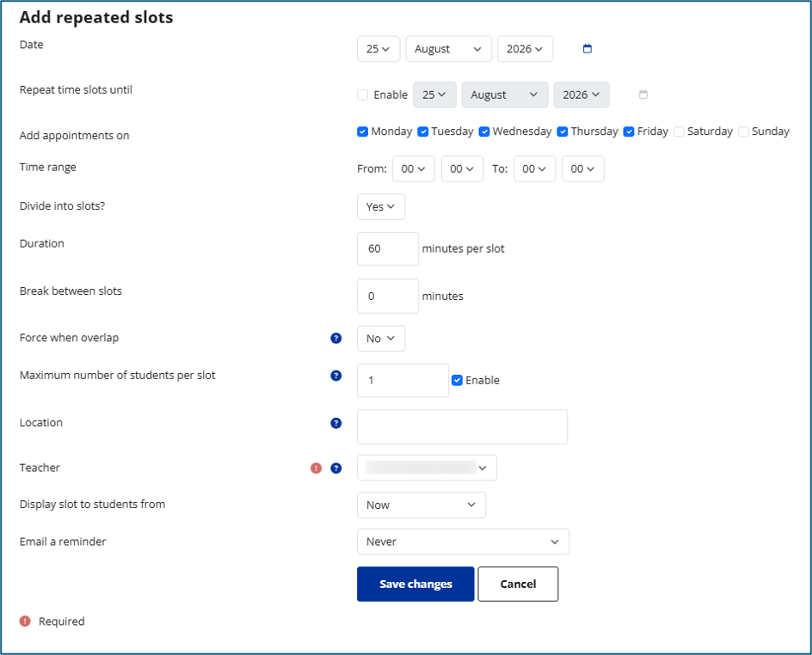Click the 'minutes per slot' label
The image size is (812, 655).
(x=463, y=249)
